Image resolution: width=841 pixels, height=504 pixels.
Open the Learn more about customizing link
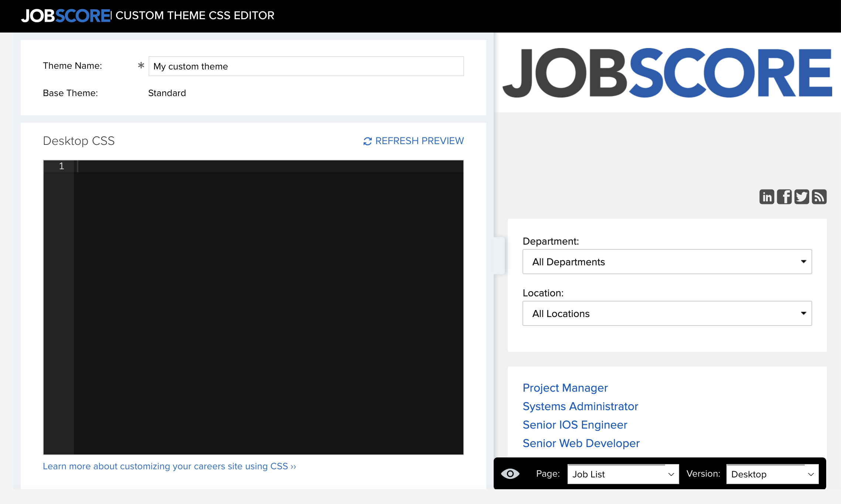click(x=169, y=466)
